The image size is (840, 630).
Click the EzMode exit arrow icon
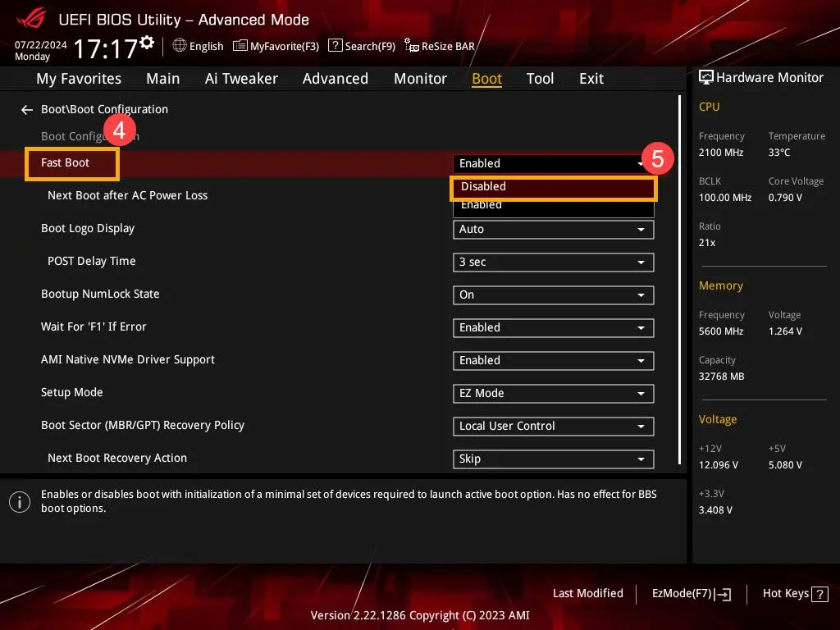[x=723, y=594]
